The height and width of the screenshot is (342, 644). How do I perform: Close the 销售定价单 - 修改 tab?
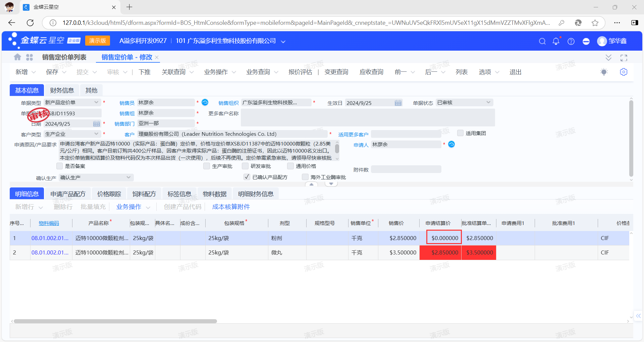tap(157, 57)
